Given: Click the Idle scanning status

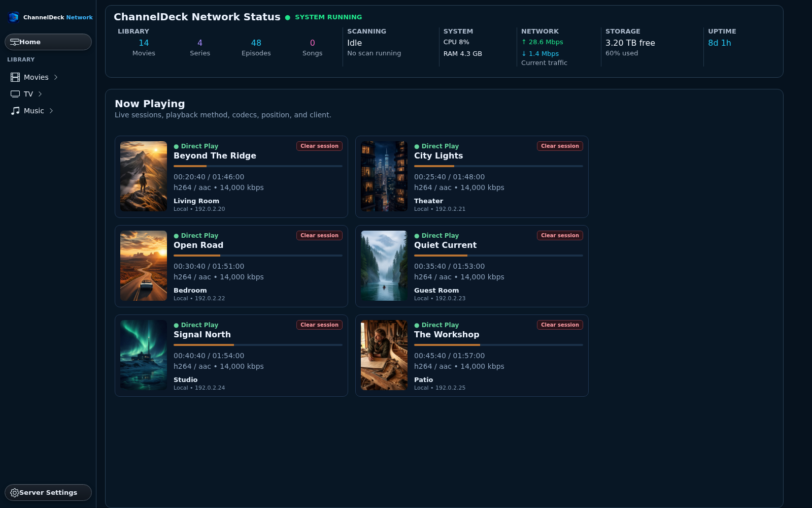Looking at the screenshot, I should click(354, 43).
